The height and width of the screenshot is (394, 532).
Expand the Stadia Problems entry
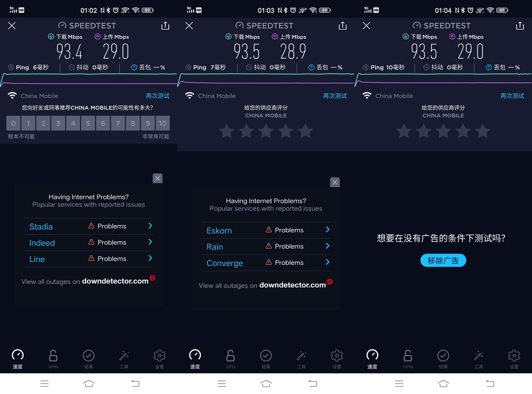pos(150,226)
